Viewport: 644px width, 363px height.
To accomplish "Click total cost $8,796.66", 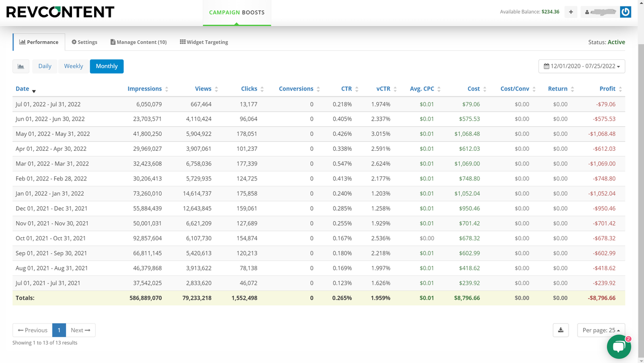I will 467,298.
